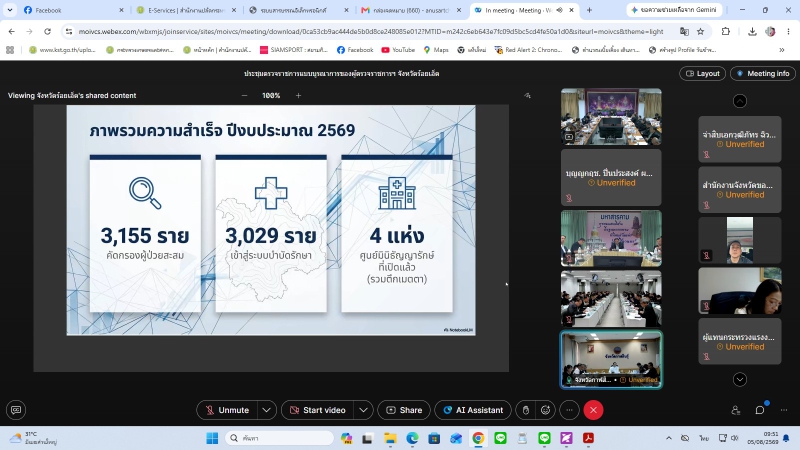This screenshot has height=450, width=800.
Task: Click the 3,155 shared slide card
Action: pyautogui.click(x=145, y=234)
